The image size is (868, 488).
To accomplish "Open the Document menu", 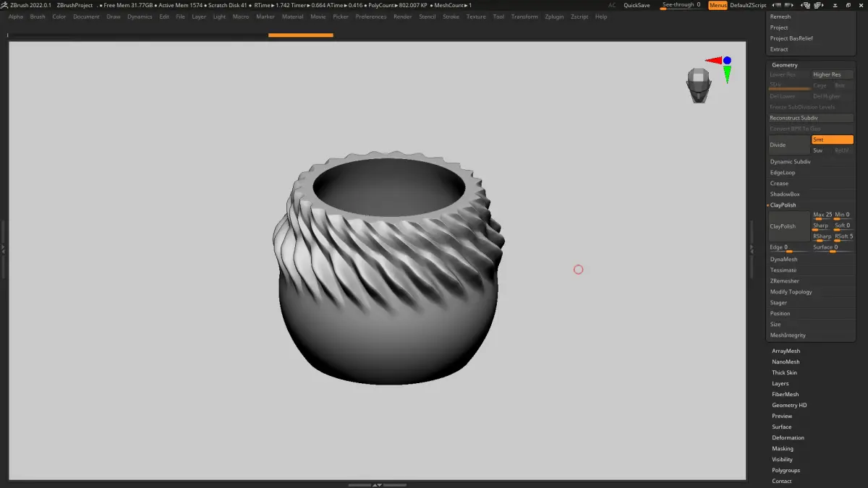I will coord(86,17).
